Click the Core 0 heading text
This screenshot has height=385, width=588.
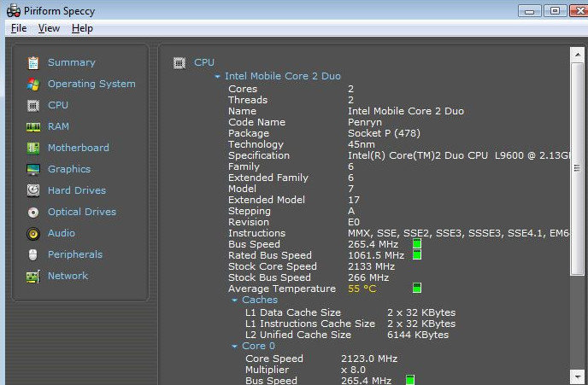click(258, 346)
